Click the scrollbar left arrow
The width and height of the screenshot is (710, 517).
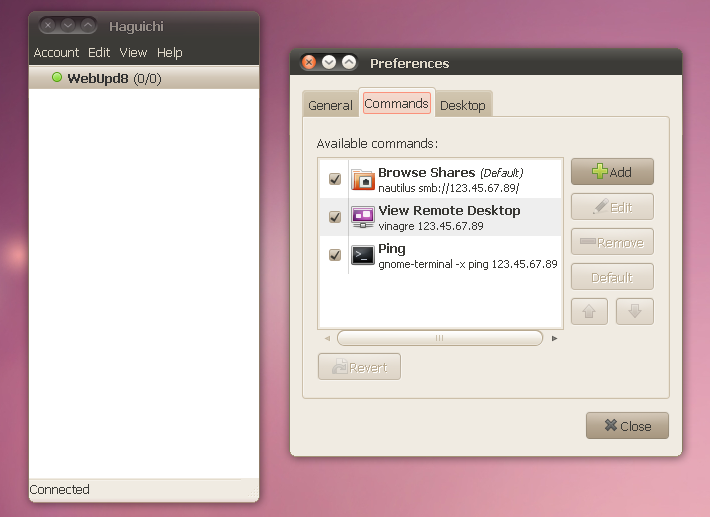(327, 338)
